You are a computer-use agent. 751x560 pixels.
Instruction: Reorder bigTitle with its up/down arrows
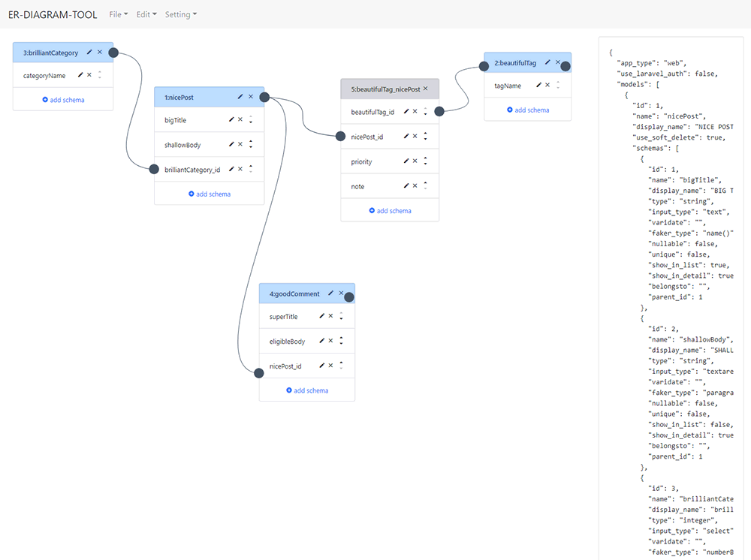pyautogui.click(x=251, y=119)
